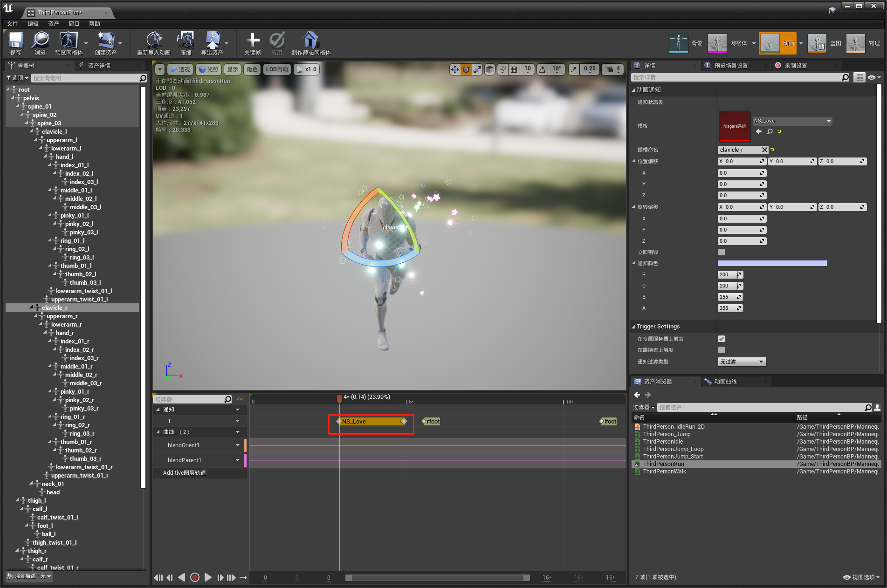Click the 通知颜色 notify color swatch
The image size is (887, 588).
[x=772, y=263]
